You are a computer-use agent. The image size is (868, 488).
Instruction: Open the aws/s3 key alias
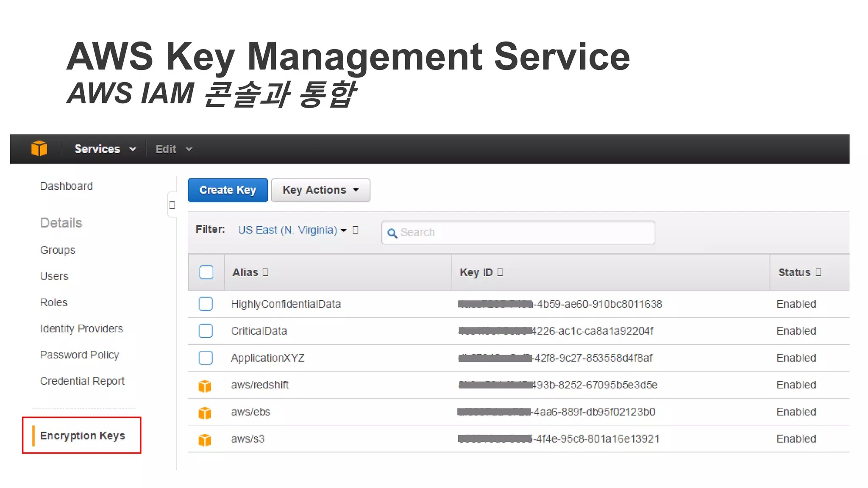[x=248, y=439]
